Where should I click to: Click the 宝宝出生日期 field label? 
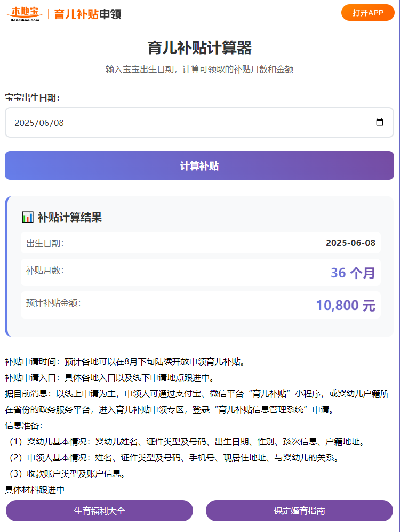tap(32, 98)
